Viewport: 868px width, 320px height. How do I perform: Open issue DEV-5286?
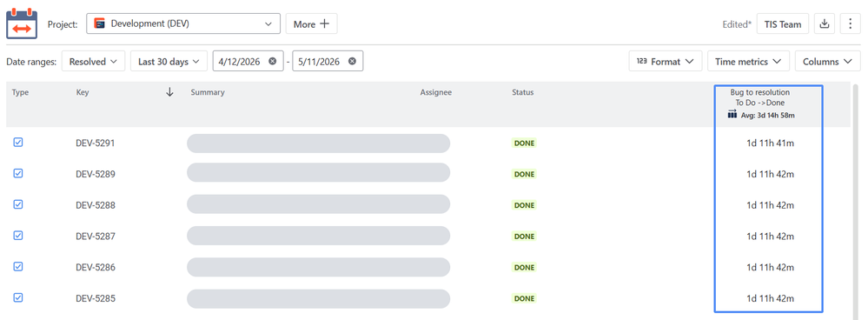96,268
